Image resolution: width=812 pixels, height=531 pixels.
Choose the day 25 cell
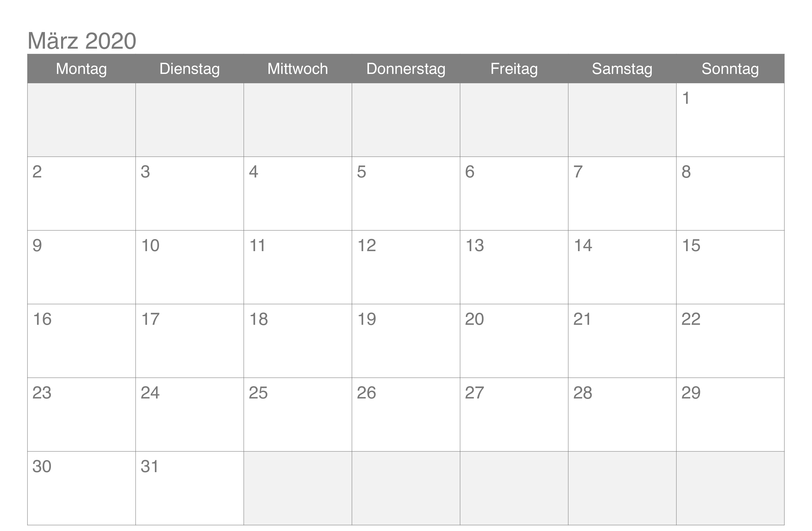coord(297,414)
